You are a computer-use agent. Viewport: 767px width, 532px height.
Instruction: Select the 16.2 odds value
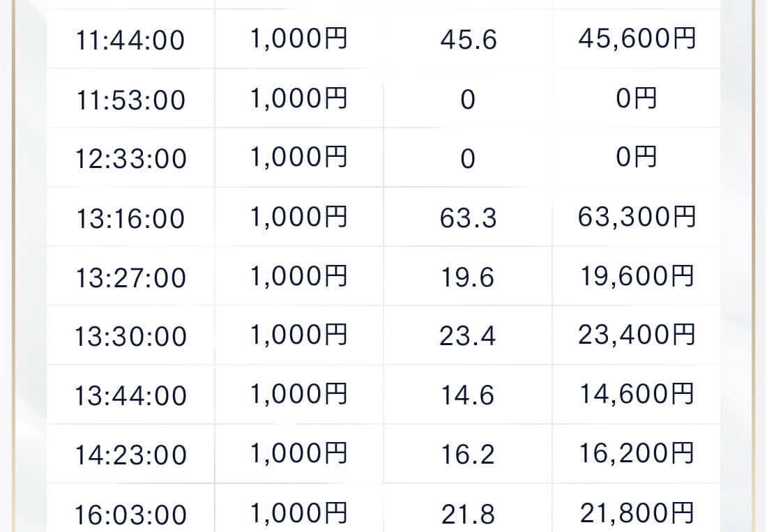468,455
